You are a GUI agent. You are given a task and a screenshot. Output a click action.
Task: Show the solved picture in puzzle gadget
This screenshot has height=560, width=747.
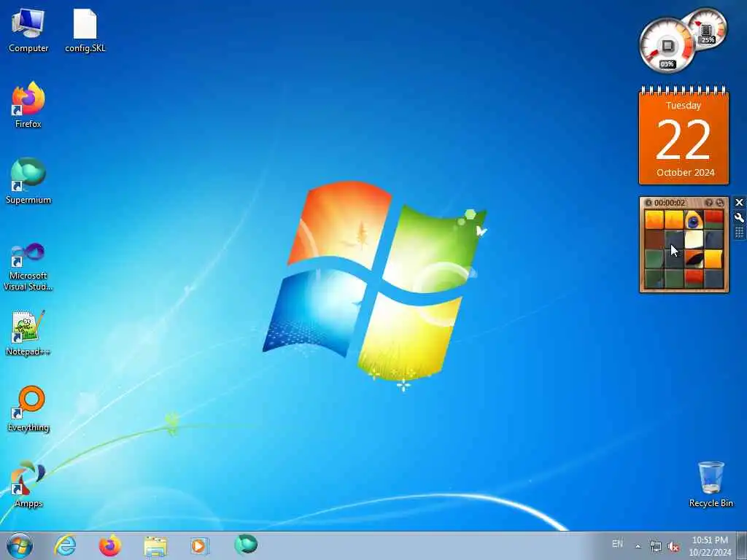tap(709, 203)
